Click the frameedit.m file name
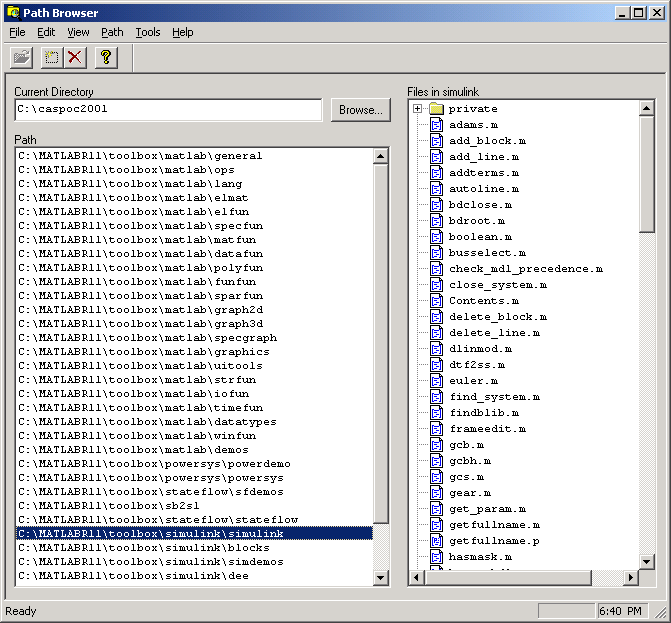671x623 pixels. click(x=487, y=429)
